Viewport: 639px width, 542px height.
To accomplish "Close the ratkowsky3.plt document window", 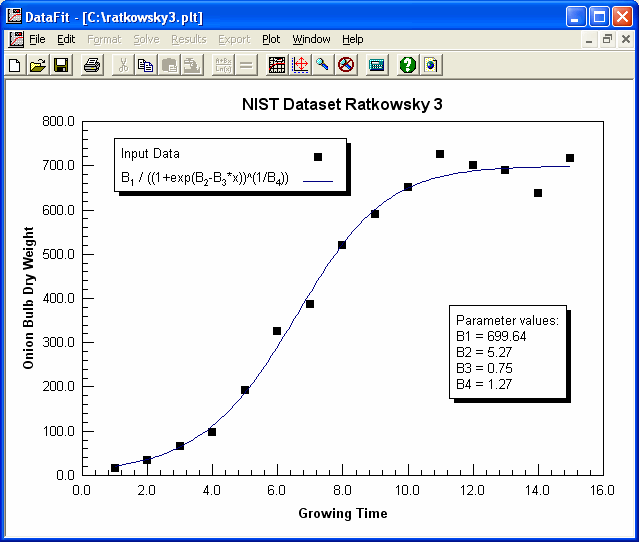I will click(x=626, y=40).
